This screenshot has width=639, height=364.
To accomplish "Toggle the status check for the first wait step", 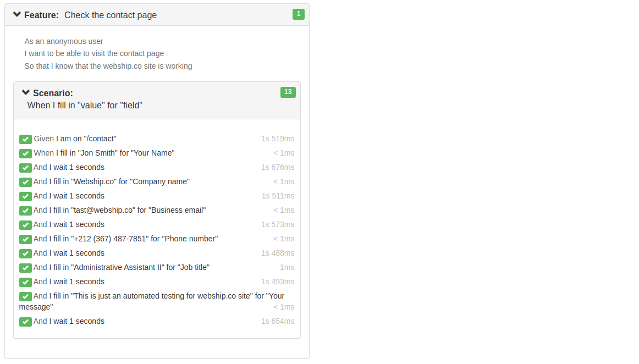I will (x=25, y=167).
